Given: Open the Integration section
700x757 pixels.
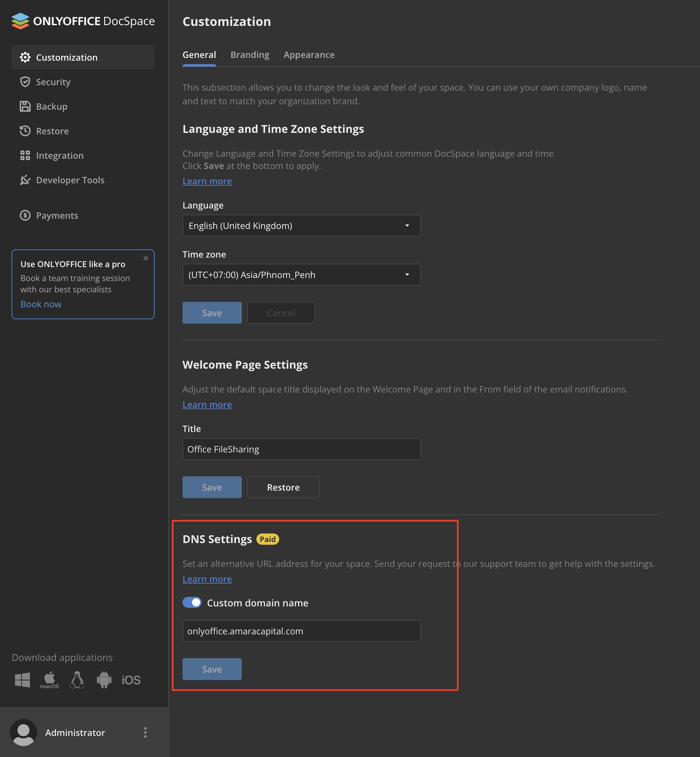Looking at the screenshot, I should pyautogui.click(x=83, y=155).
